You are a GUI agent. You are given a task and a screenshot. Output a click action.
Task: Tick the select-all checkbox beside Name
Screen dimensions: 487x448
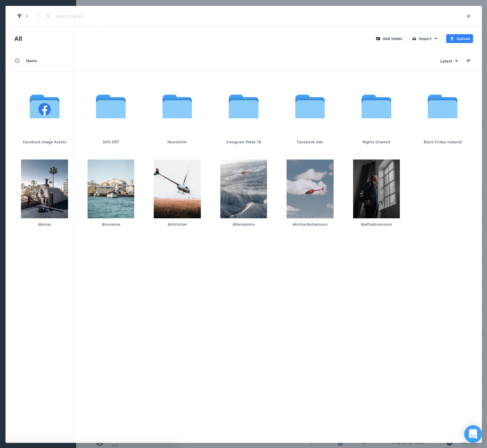tap(17, 61)
